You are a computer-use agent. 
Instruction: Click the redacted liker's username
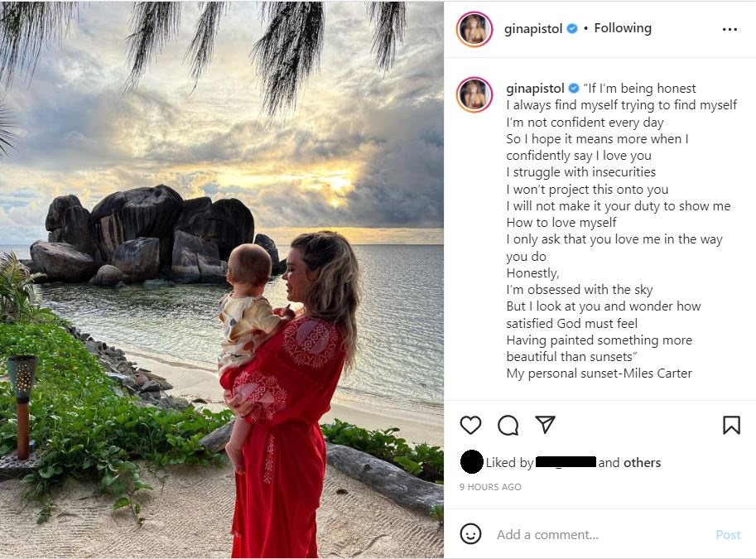(x=566, y=462)
